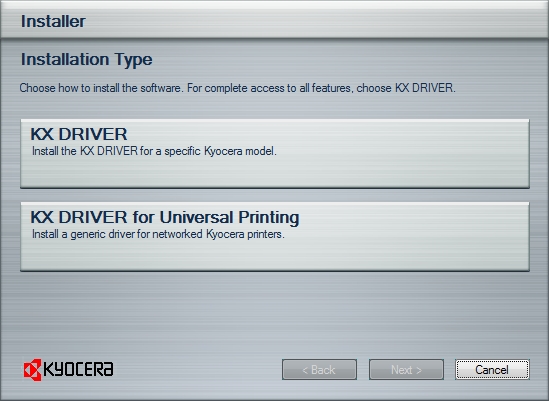Click 'Install a generic driver for networked' description
The image size is (549, 401).
pyautogui.click(x=158, y=234)
